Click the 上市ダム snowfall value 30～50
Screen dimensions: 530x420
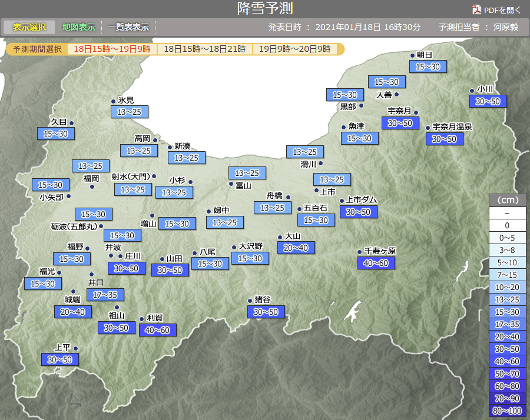(358, 212)
